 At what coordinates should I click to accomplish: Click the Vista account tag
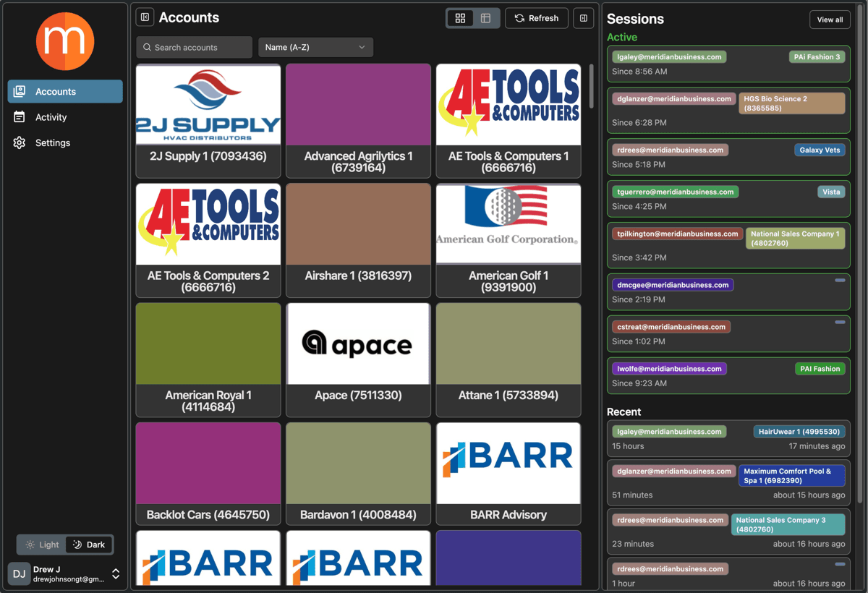click(831, 192)
